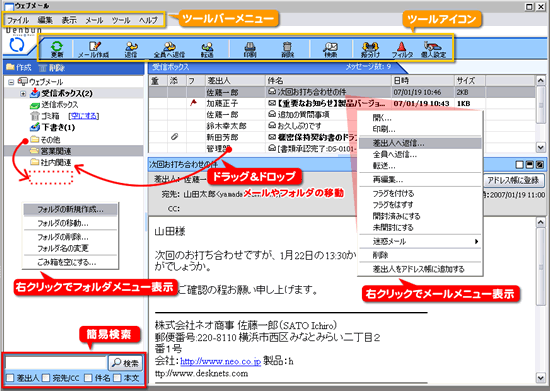Expand the 迷惑メール submenu arrow

[476, 241]
